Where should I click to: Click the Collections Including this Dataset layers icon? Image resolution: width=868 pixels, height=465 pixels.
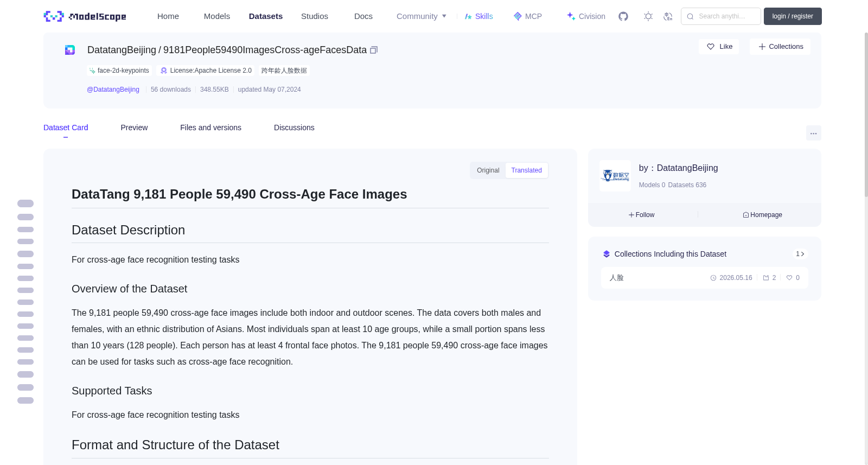607,254
